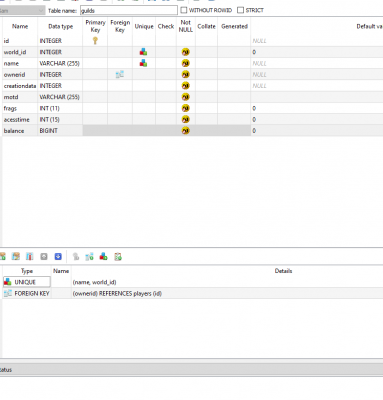
Task: Click the Not NULL icon for name column
Action: [x=186, y=63]
